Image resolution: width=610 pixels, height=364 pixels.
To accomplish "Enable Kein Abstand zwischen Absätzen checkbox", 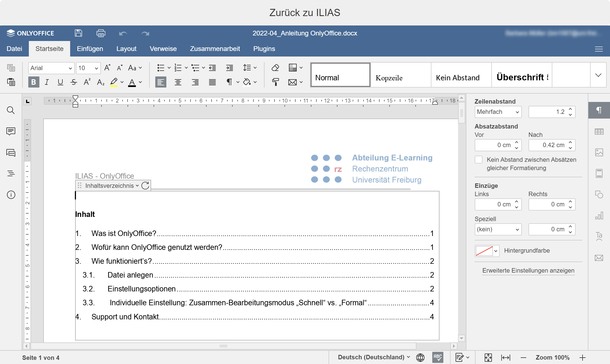I will [x=479, y=160].
